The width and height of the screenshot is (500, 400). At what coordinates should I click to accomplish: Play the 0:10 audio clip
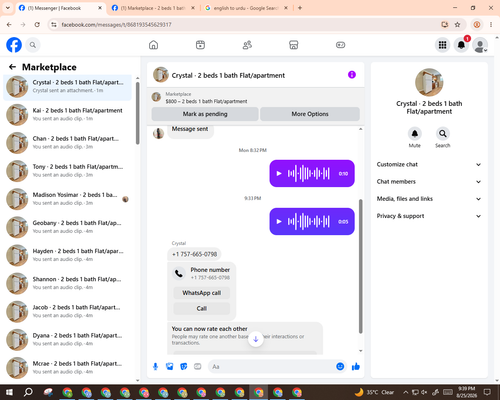coord(279,173)
